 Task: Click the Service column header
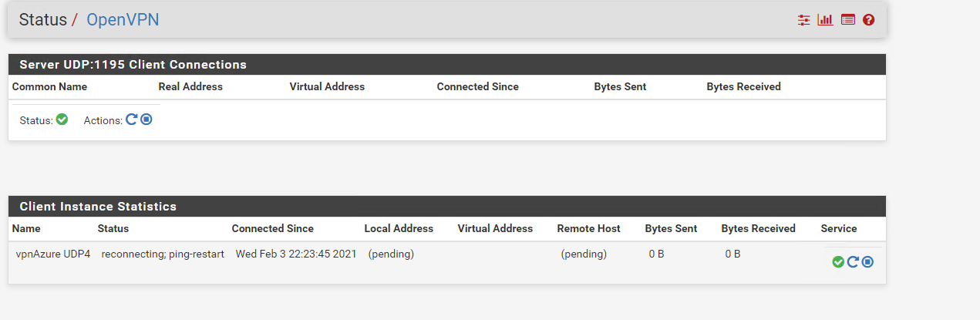(839, 229)
